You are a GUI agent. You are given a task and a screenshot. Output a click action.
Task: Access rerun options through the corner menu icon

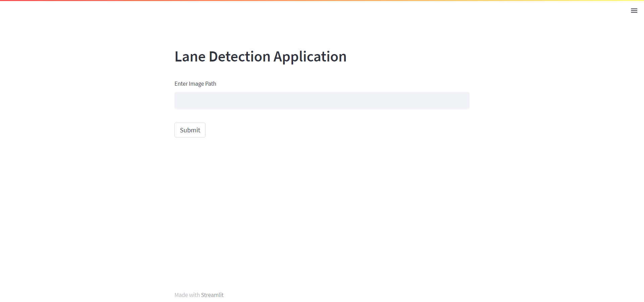tap(634, 10)
